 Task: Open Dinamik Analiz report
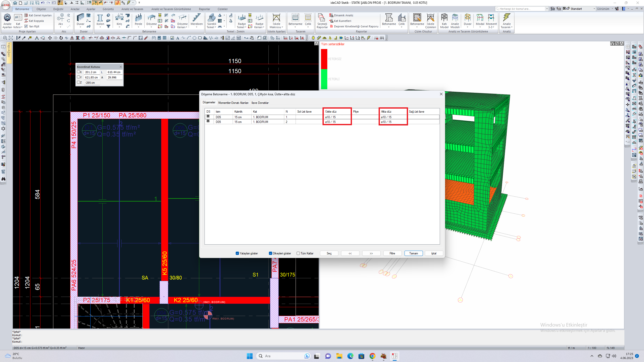tap(341, 15)
